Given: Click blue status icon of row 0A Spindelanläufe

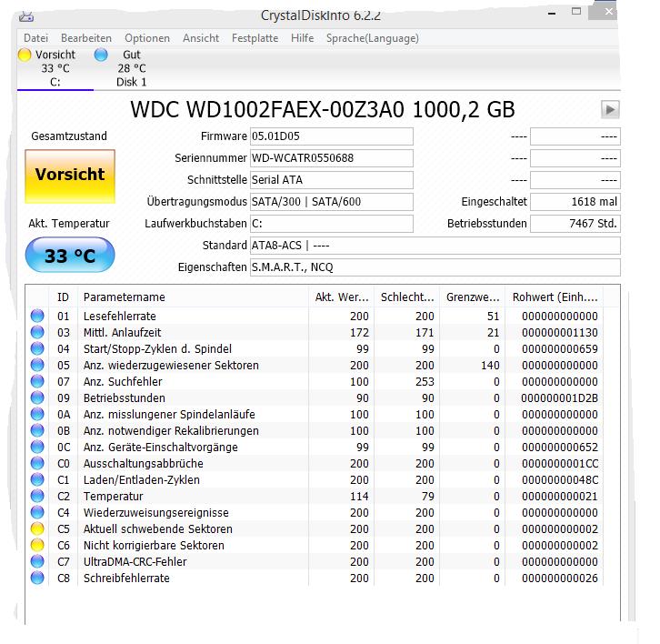Looking at the screenshot, I should [37, 415].
